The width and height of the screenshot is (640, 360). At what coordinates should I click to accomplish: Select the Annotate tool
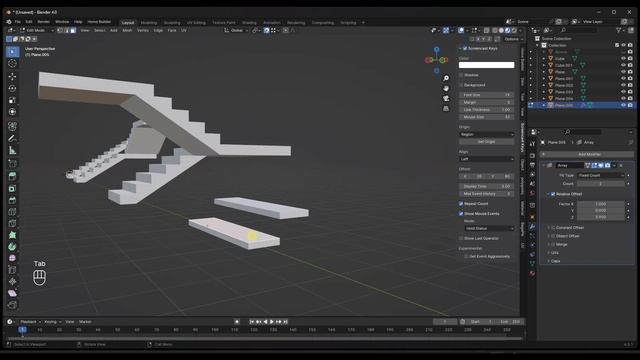[12, 139]
